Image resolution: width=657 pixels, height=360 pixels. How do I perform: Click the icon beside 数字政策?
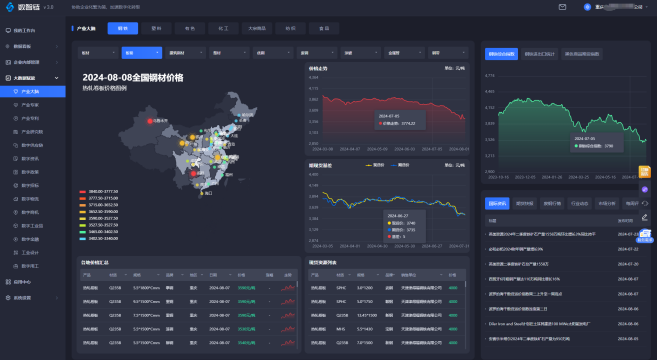[x=16, y=172]
